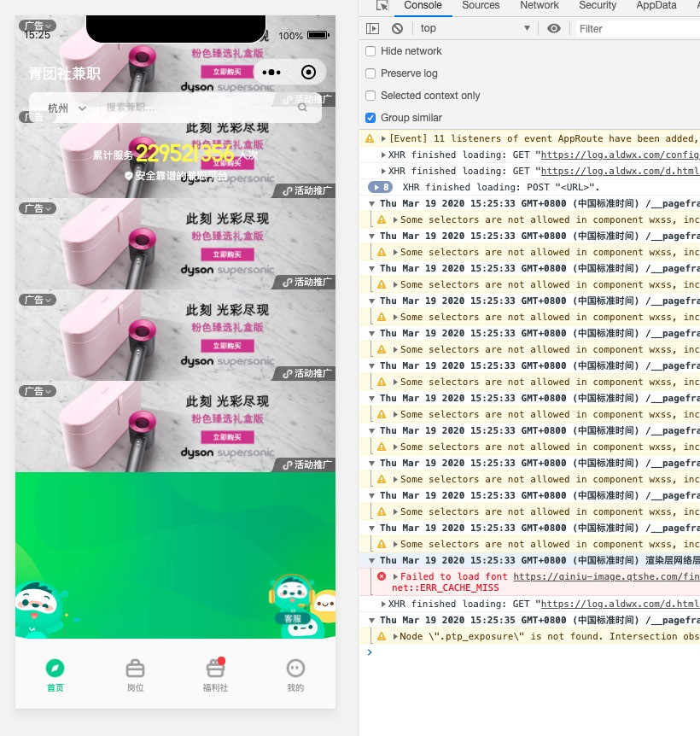Image resolution: width=700 pixels, height=736 pixels.
Task: Clear console with the ban icon
Action: [398, 29]
